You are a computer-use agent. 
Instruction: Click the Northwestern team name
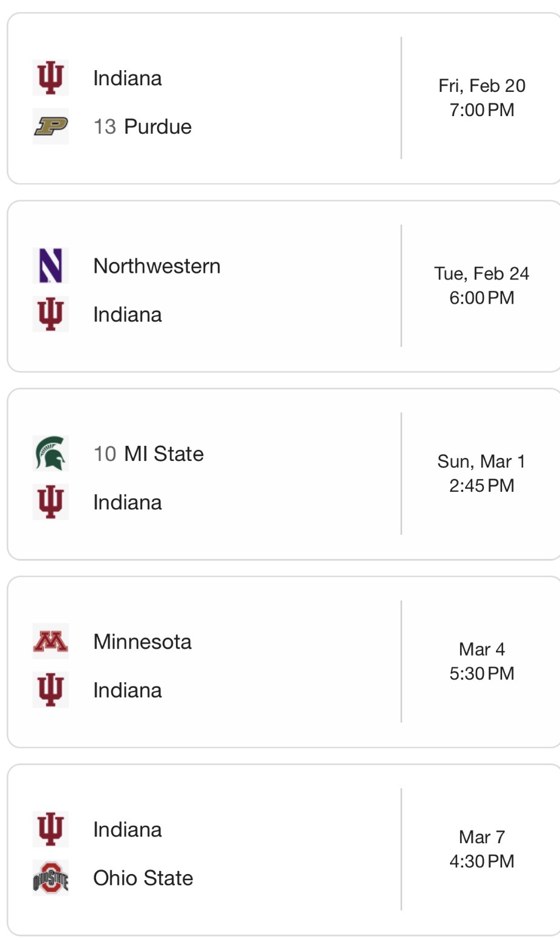pos(157,266)
